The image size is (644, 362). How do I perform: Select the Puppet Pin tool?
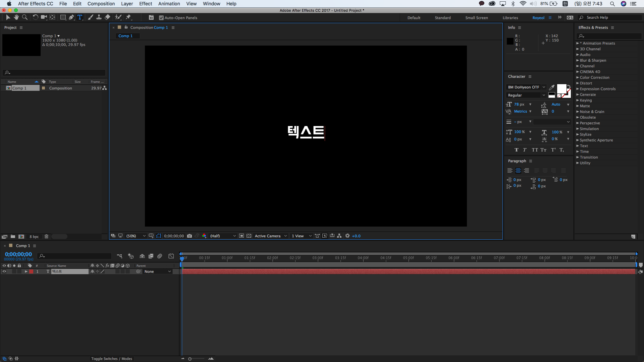[x=128, y=17]
